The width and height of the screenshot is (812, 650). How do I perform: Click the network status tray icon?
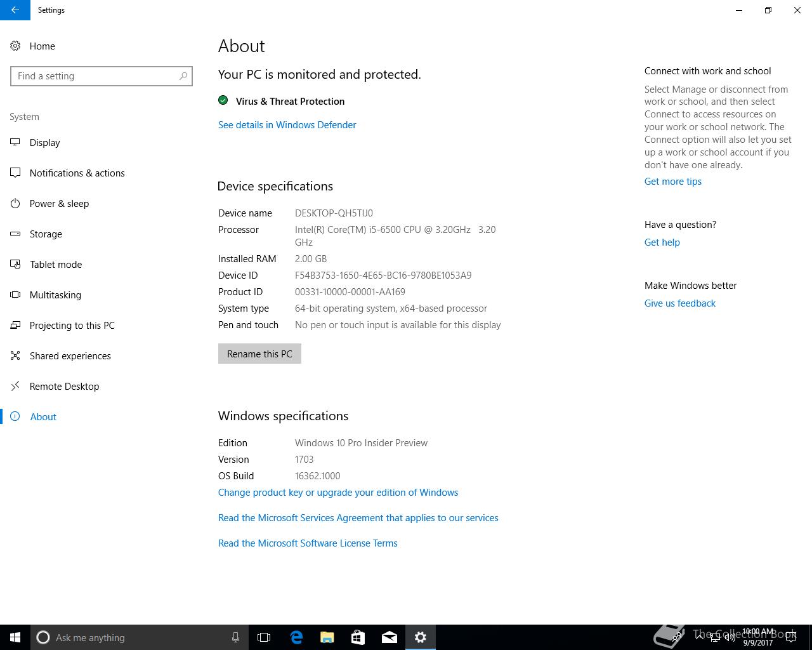(x=715, y=637)
